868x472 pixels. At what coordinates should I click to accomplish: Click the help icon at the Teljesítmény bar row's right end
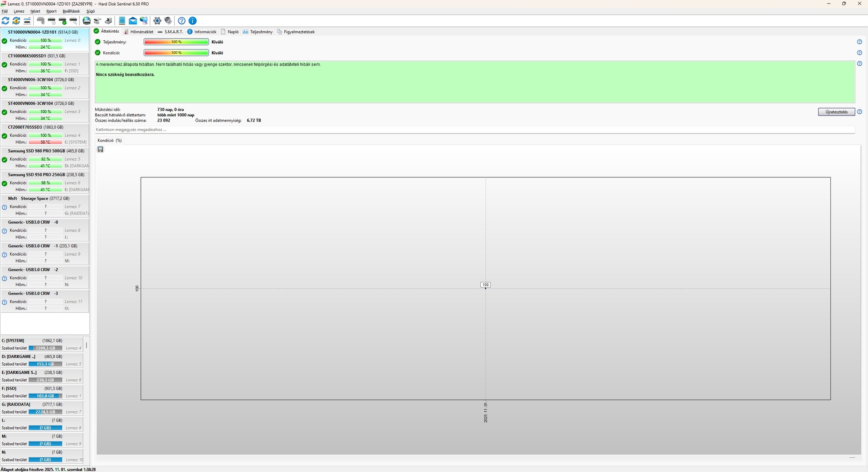click(860, 42)
